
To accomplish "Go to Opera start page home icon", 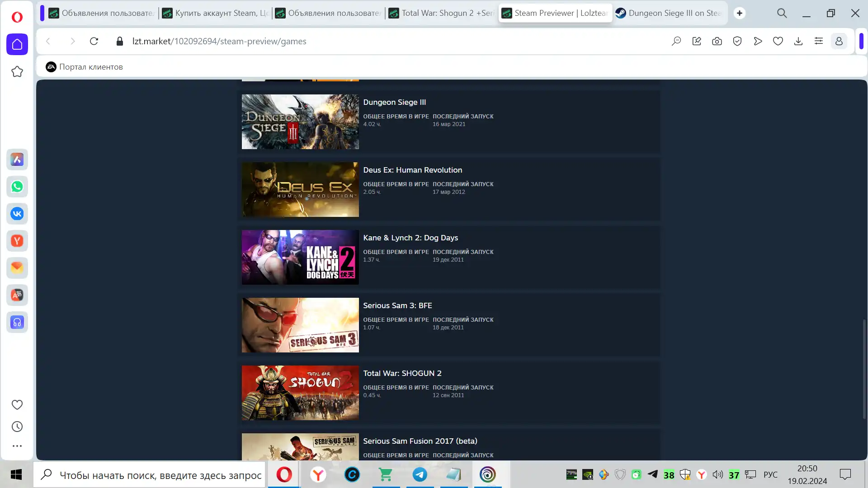I will (x=17, y=44).
